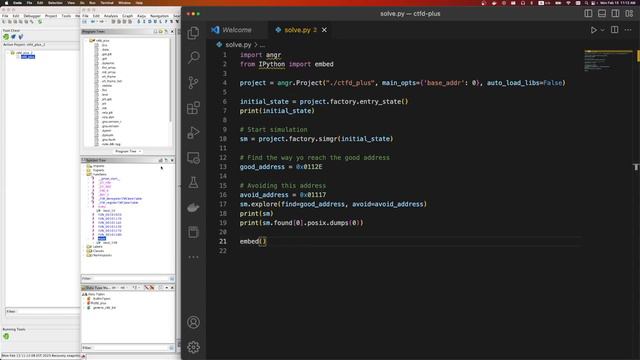Select the highlighted ctfd_plus file in Ghidra project
The width and height of the screenshot is (640, 360).
click(x=28, y=57)
